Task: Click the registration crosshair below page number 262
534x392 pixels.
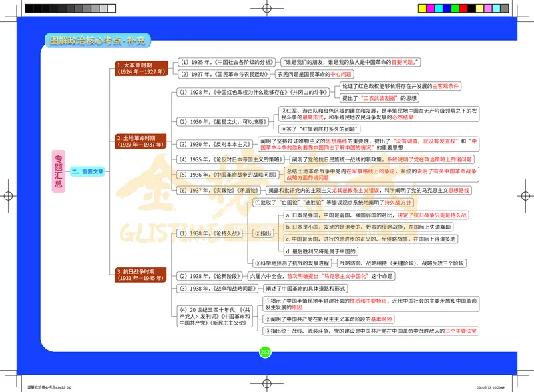Action: [266, 383]
